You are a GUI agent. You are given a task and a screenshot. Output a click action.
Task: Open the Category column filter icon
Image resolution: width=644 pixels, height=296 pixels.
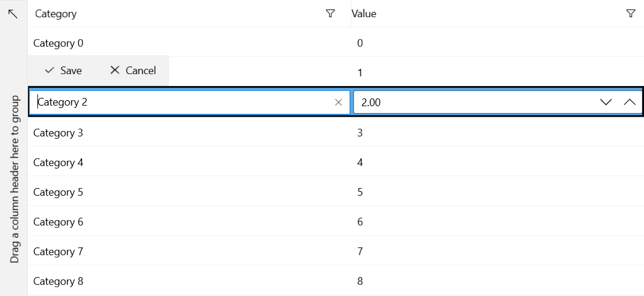pyautogui.click(x=330, y=14)
